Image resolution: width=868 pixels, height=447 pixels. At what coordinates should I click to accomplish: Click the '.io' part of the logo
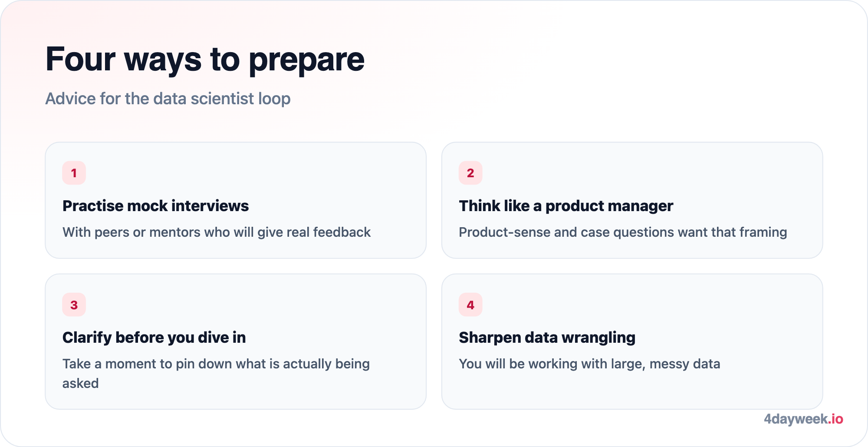click(x=836, y=419)
